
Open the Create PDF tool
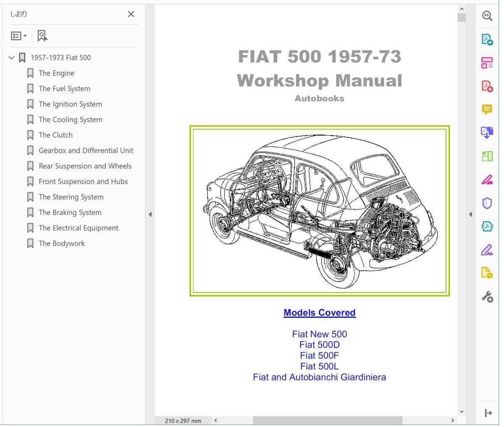pos(487,86)
